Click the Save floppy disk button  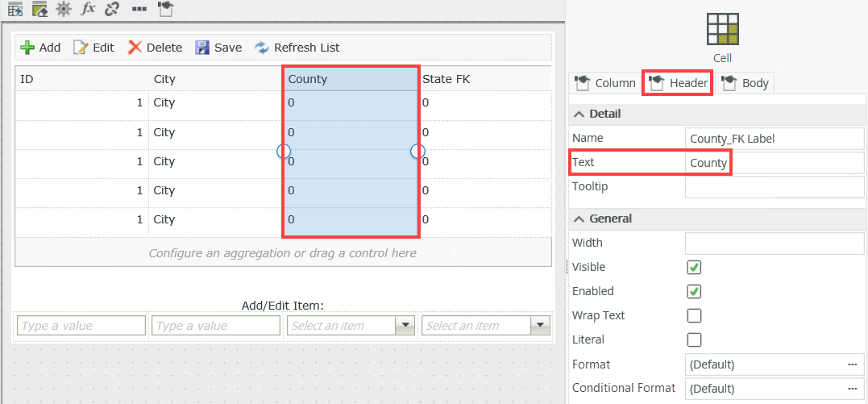tap(218, 48)
